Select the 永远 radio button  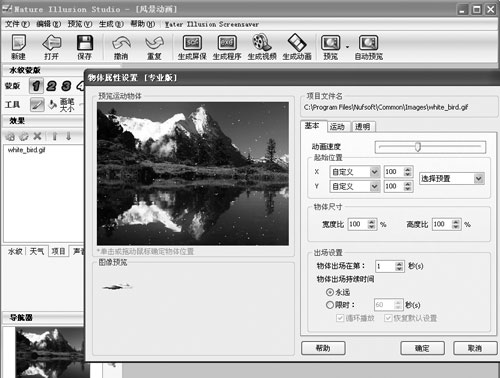pos(330,292)
